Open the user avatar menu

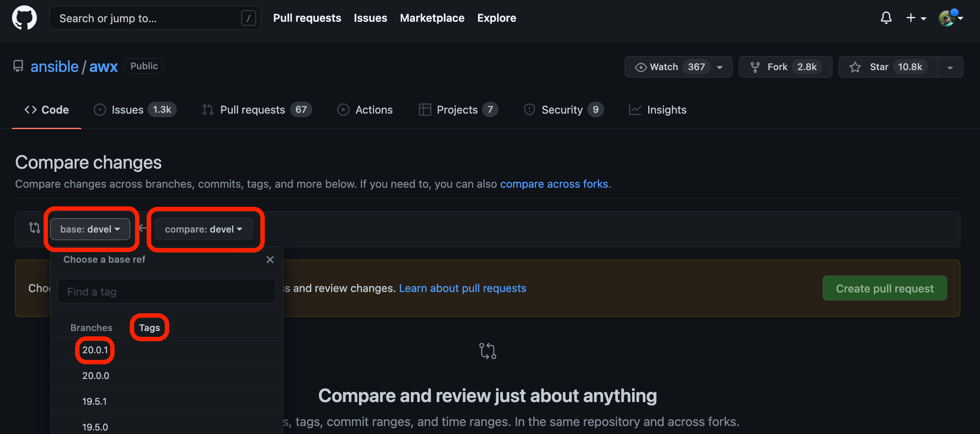(x=950, y=18)
